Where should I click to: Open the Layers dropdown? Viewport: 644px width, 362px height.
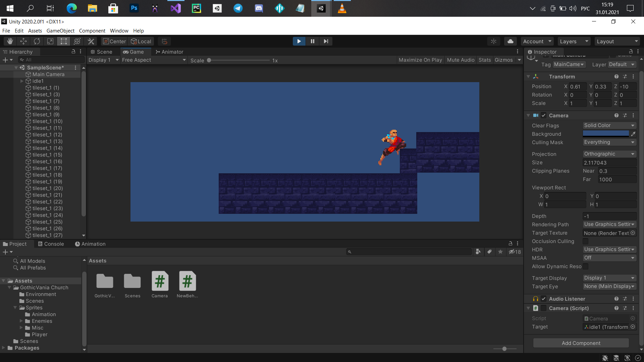pyautogui.click(x=574, y=41)
